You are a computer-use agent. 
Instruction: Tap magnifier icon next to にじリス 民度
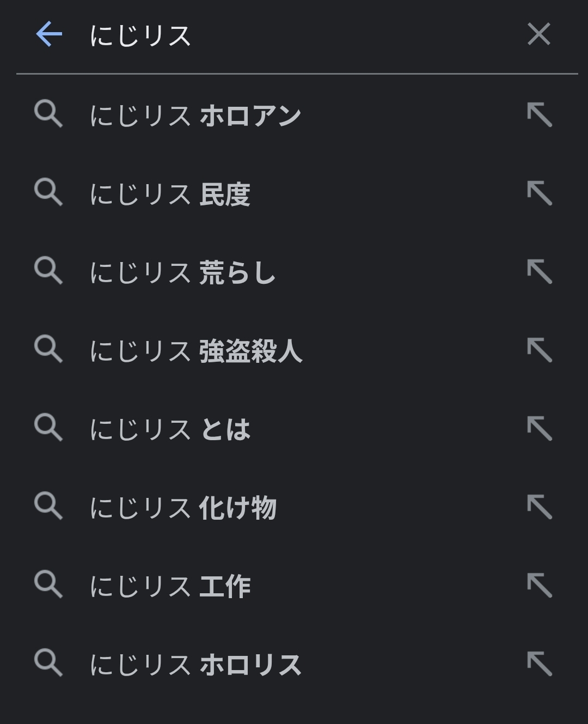tap(48, 193)
